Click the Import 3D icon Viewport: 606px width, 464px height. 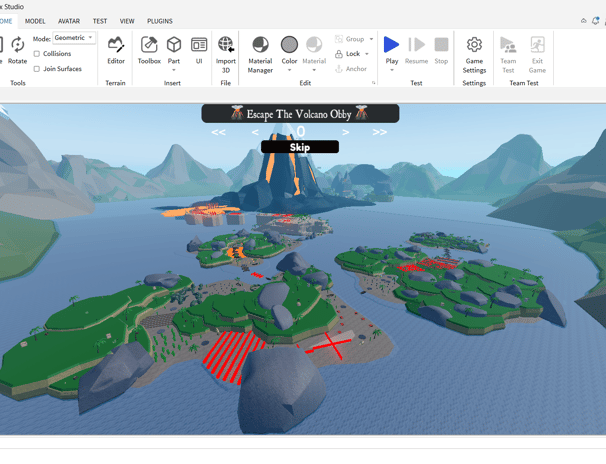tap(226, 44)
